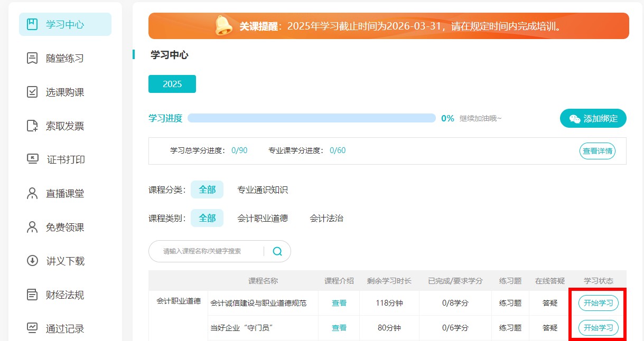Screen dimensions: 644x341
Task: Go to 选课购课 page
Action: pyautogui.click(x=65, y=92)
